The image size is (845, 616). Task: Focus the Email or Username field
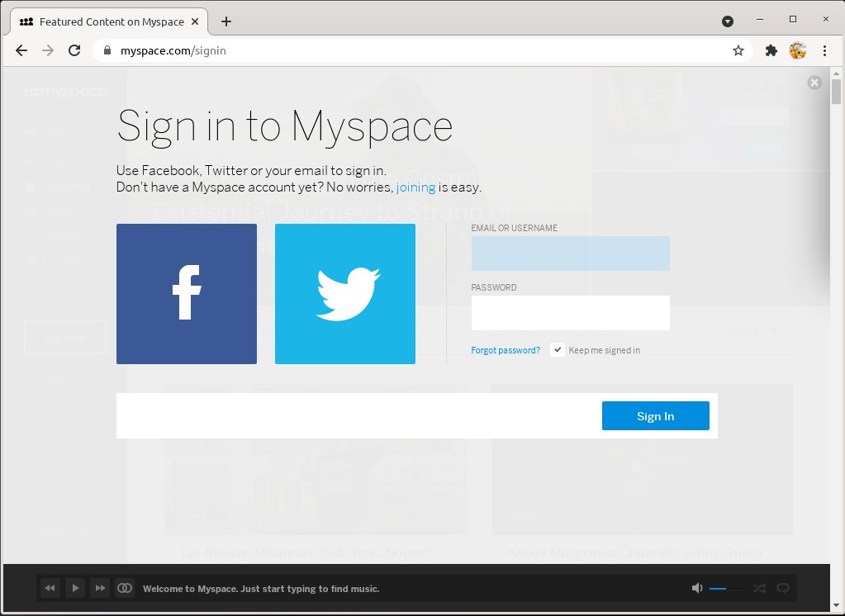[x=570, y=254]
